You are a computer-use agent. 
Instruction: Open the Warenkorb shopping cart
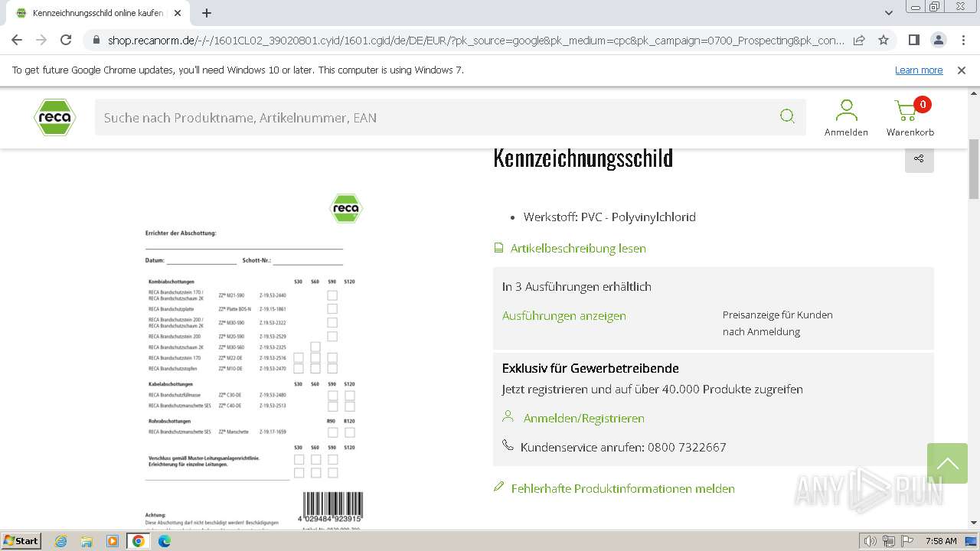[910, 118]
